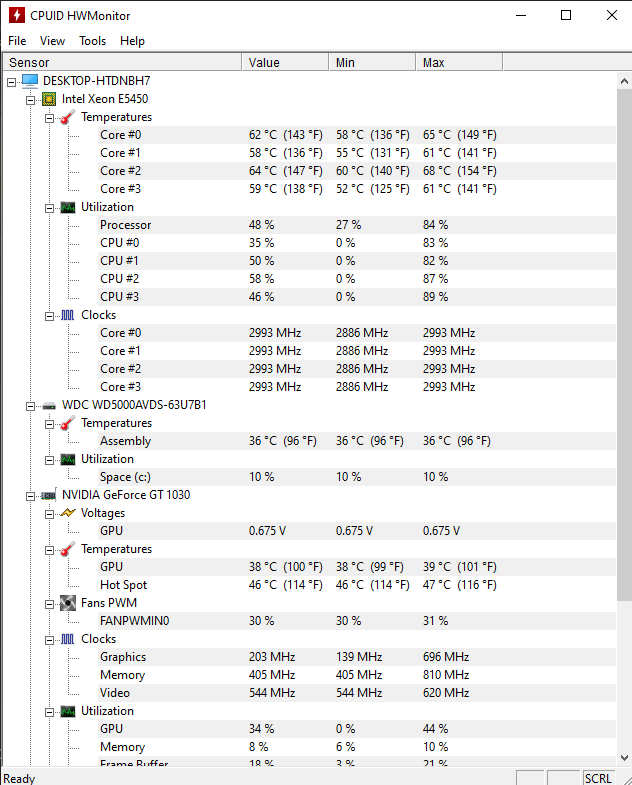Viewport: 632px width, 785px height.
Task: Click the Max column header
Action: 459,63
